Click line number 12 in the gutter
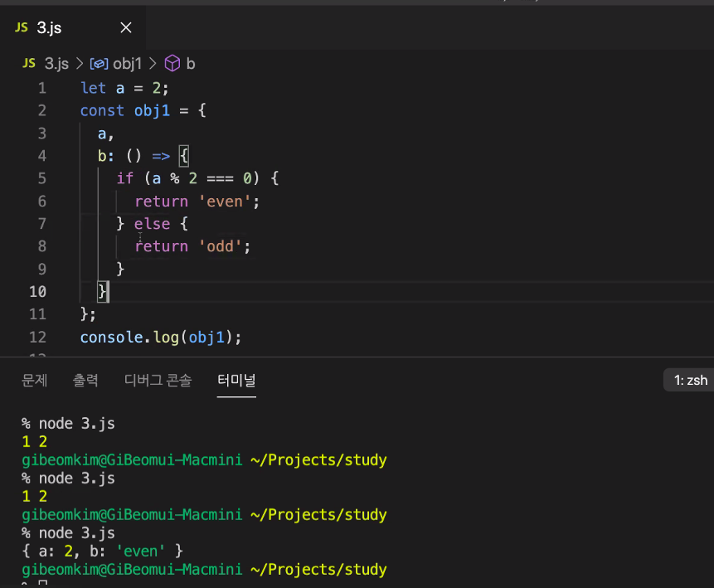 (38, 337)
